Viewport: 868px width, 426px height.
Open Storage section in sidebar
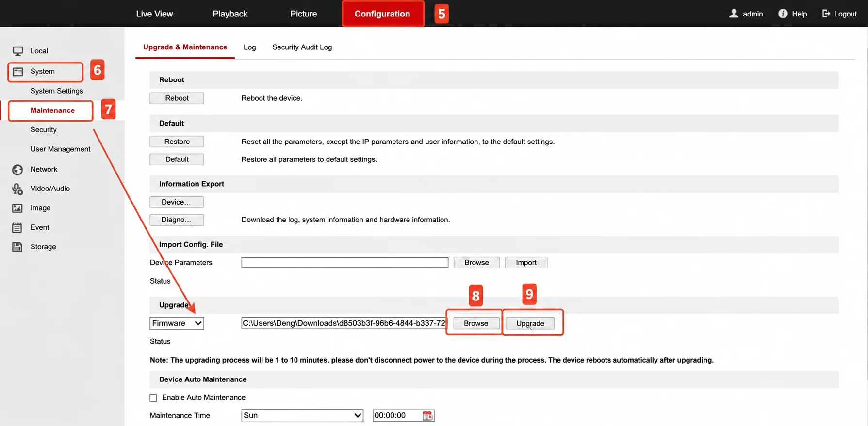[43, 247]
